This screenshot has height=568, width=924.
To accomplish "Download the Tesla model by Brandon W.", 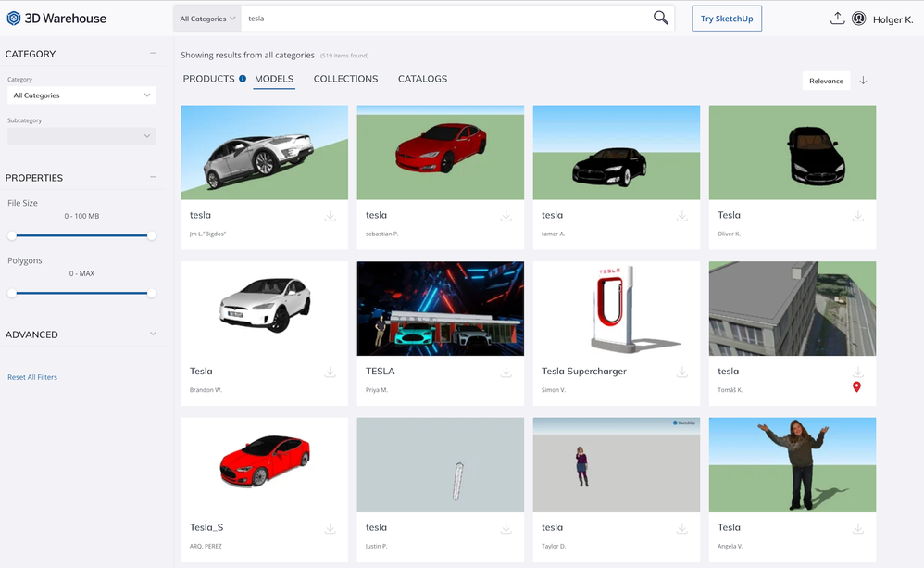I will coord(330,372).
